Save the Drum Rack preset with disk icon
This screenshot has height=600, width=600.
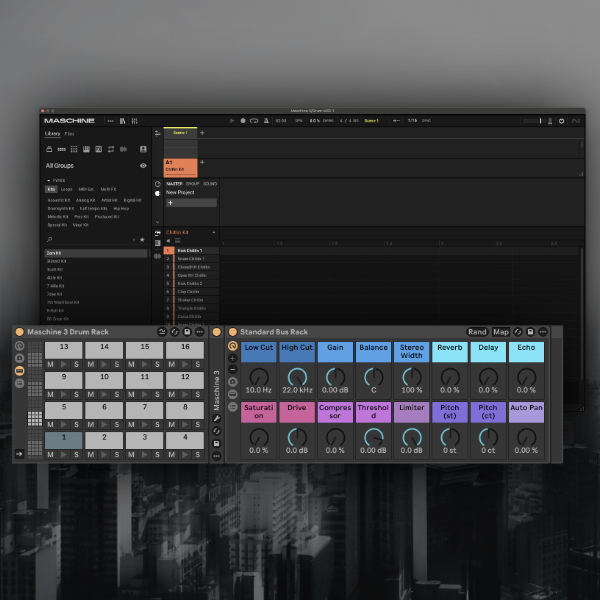tap(187, 332)
